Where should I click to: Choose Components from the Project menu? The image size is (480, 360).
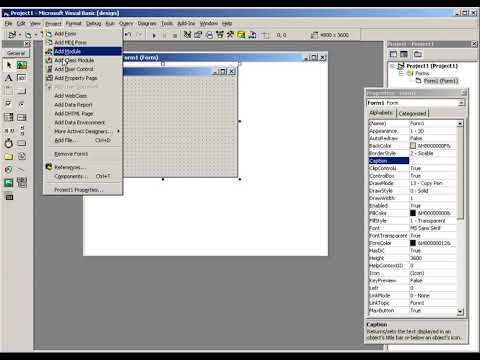tap(83, 176)
